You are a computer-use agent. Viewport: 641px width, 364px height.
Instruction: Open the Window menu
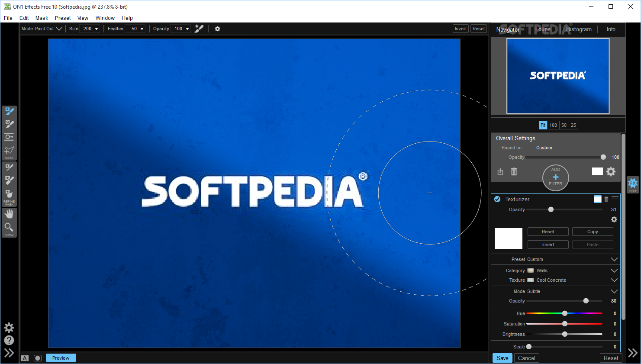point(105,18)
